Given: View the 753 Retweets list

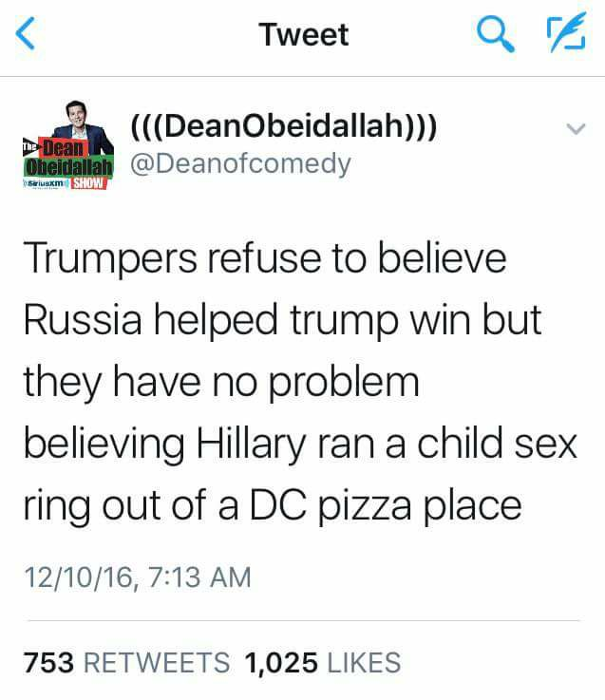Looking at the screenshot, I should pos(127,662).
